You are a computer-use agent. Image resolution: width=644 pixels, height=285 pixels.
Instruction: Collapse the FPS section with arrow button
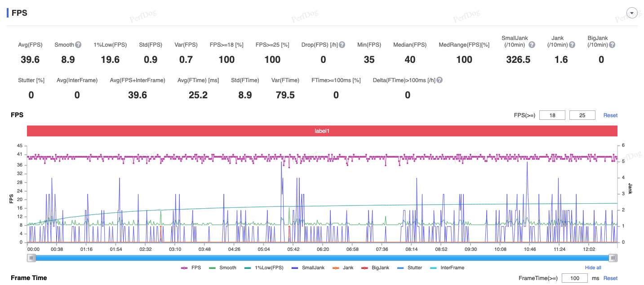click(632, 13)
